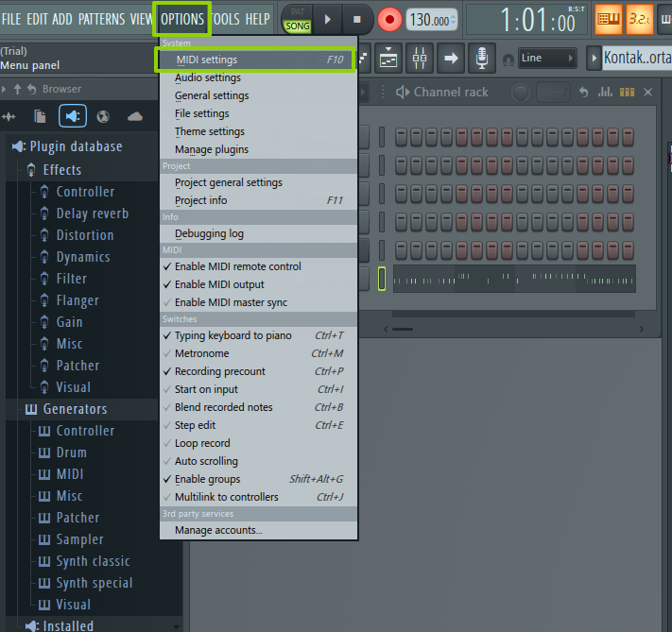Disable Typing keyboard to piano
Image resolution: width=672 pixels, height=632 pixels.
click(233, 335)
